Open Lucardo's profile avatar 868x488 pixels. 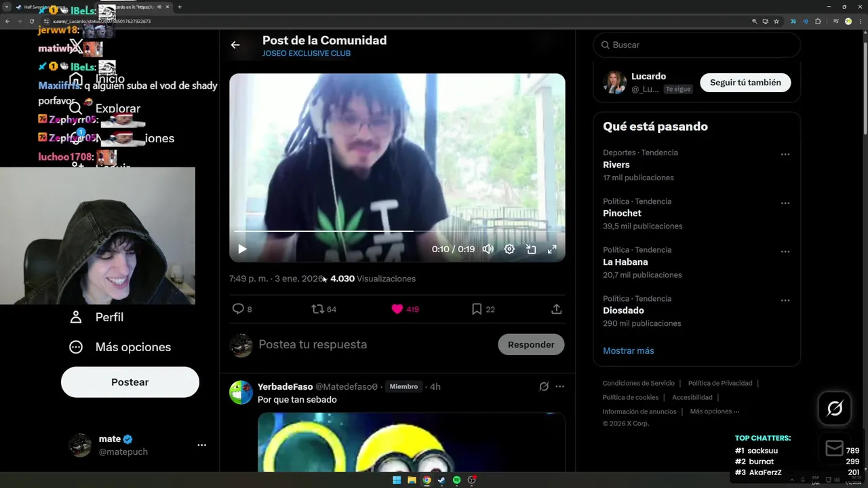point(614,83)
